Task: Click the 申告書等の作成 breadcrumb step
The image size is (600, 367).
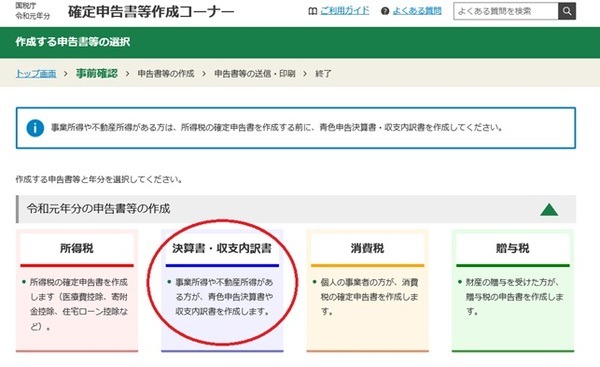Action: (166, 73)
